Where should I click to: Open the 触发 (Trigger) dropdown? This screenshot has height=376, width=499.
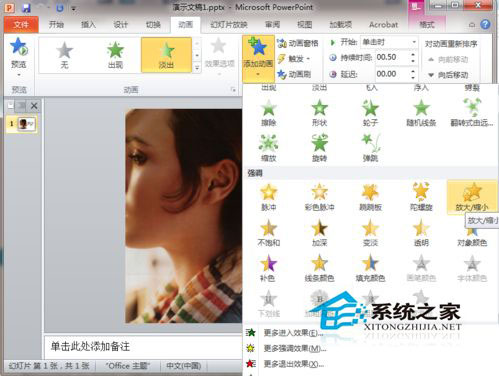coord(294,59)
